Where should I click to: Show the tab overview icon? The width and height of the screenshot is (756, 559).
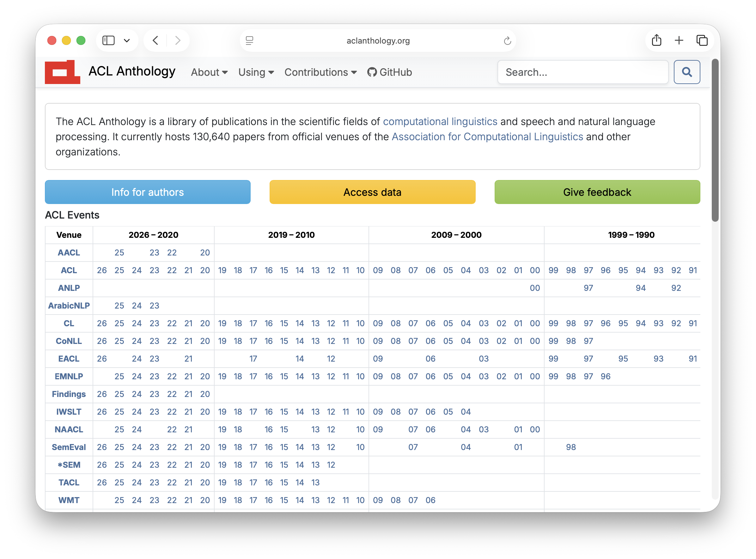click(x=702, y=41)
